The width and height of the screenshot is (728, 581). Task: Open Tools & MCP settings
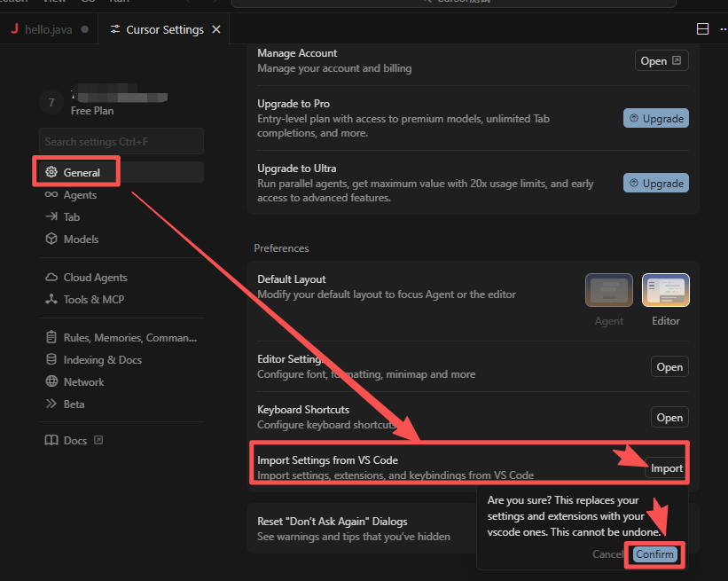point(121,300)
